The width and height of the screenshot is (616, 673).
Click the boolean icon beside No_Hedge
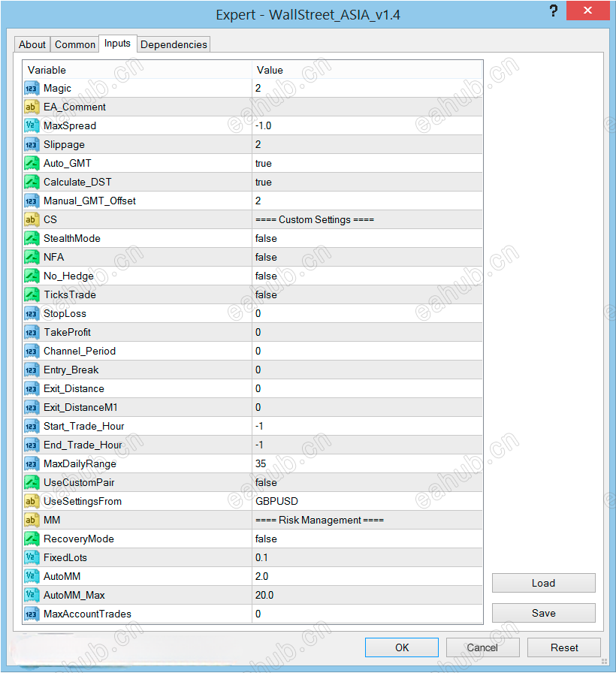[x=32, y=276]
